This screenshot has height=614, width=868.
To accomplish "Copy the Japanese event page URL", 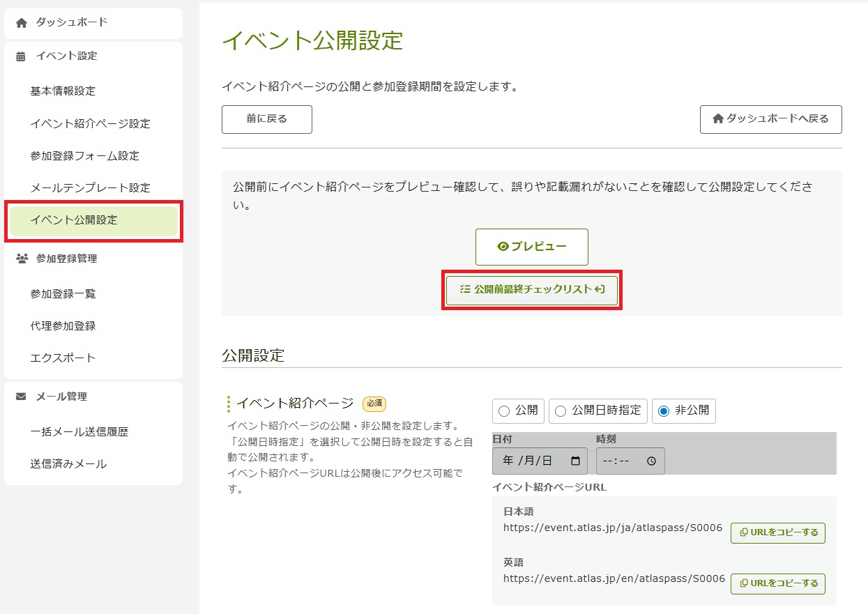I will (x=777, y=533).
